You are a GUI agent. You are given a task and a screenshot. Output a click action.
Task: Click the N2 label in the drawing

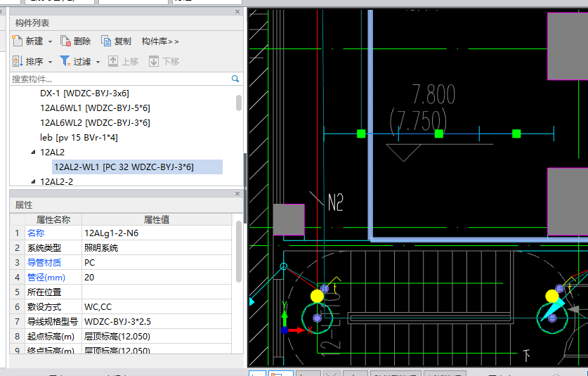(x=336, y=202)
